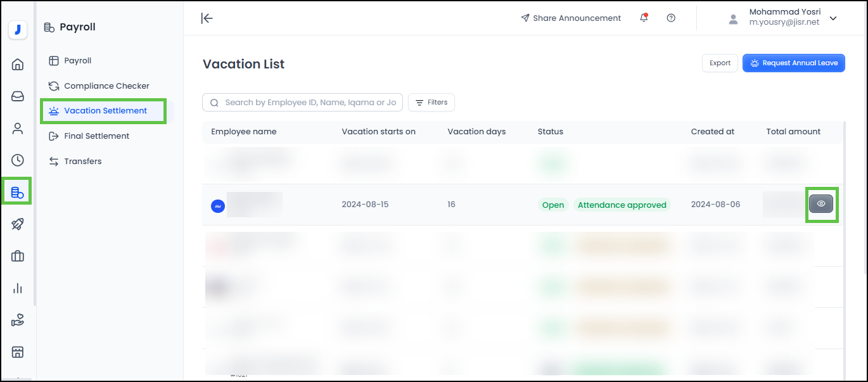Click Request Annual Leave button

[793, 63]
